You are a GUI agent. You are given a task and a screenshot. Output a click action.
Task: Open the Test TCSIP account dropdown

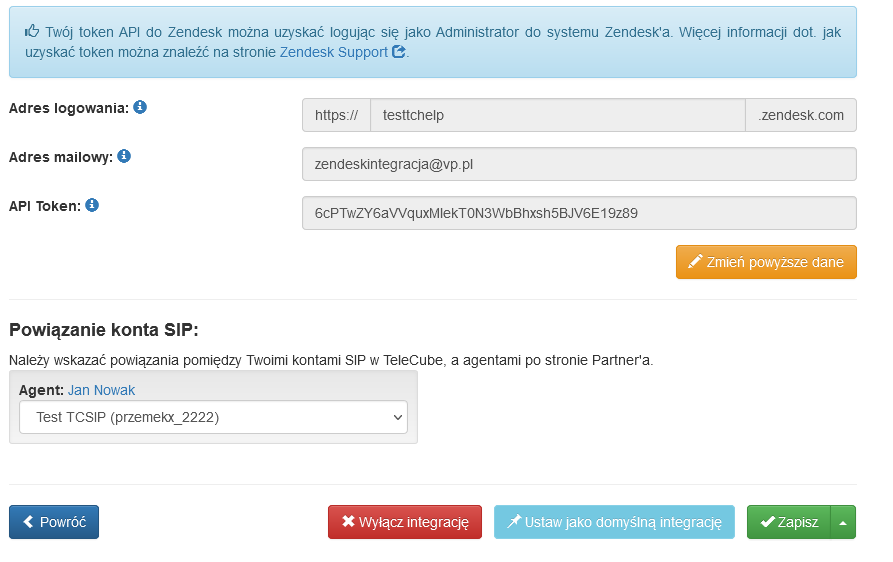pos(214,417)
